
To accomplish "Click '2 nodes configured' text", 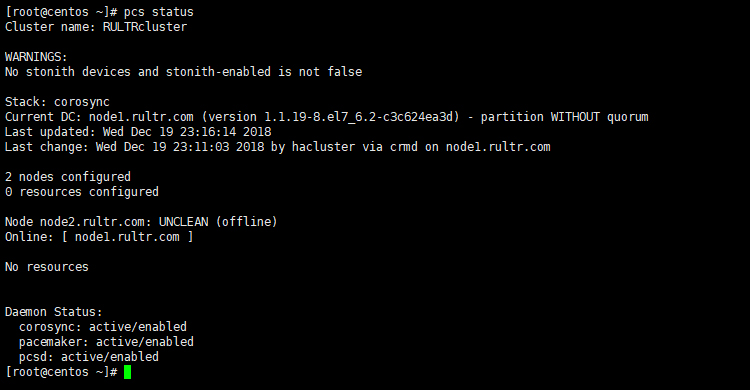I will pos(67,177).
